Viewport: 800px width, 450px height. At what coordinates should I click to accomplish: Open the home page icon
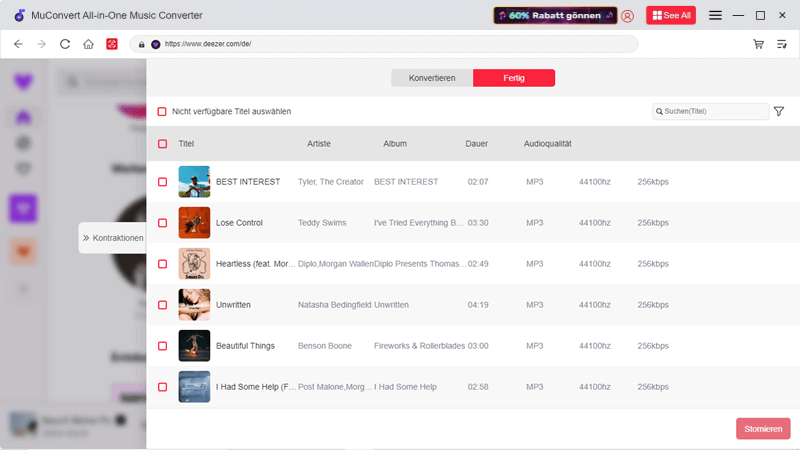pos(88,44)
